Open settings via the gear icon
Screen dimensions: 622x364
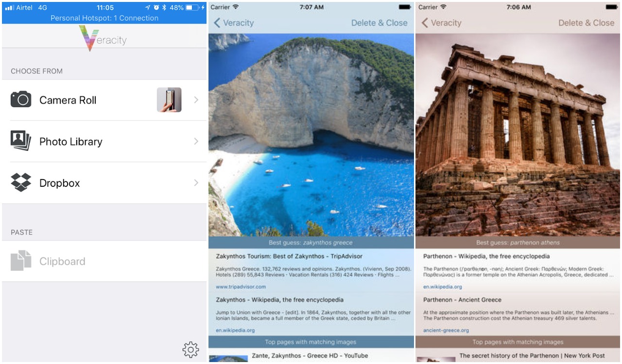click(x=190, y=349)
